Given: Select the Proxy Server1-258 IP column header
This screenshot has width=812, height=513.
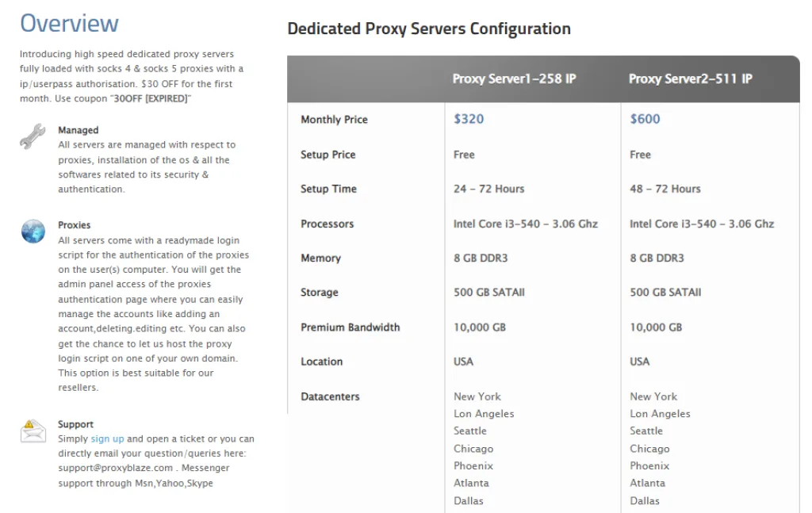Looking at the screenshot, I should click(x=514, y=79).
